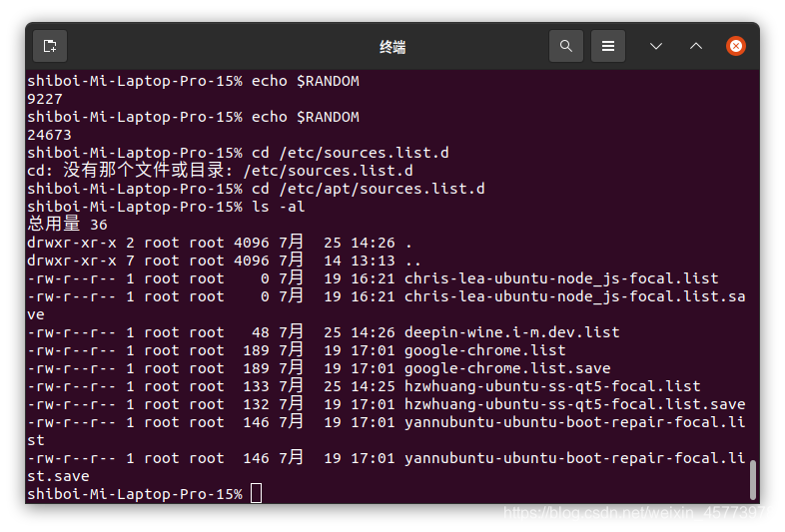Image resolution: width=785 pixels, height=532 pixels.
Task: Click the first echo $RANDOM command
Action: [x=306, y=81]
